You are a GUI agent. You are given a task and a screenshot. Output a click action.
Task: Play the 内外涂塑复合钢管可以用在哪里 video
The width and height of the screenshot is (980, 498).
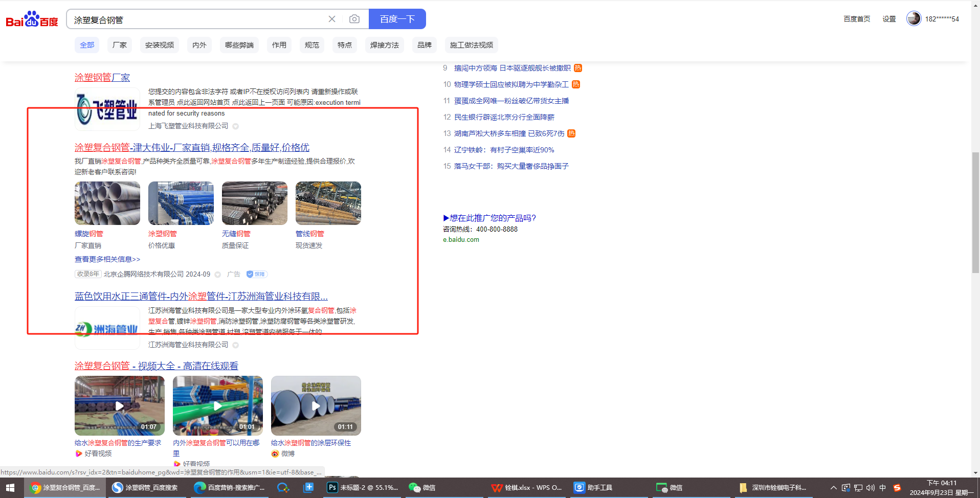click(218, 405)
